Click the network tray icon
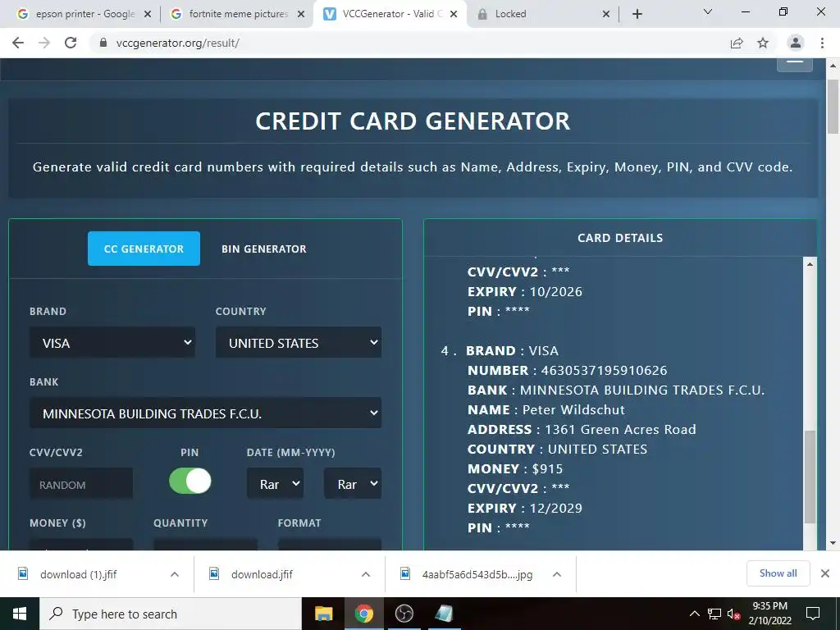840x630 pixels. tap(714, 614)
